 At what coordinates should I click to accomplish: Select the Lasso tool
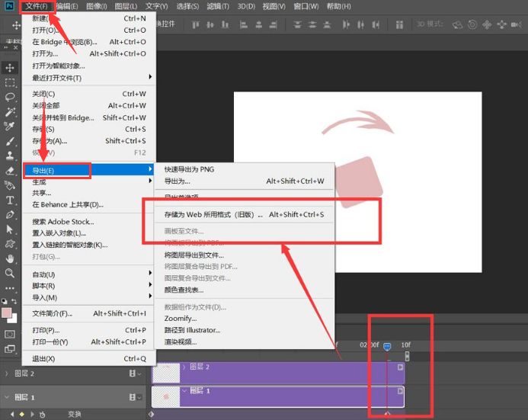[11, 98]
